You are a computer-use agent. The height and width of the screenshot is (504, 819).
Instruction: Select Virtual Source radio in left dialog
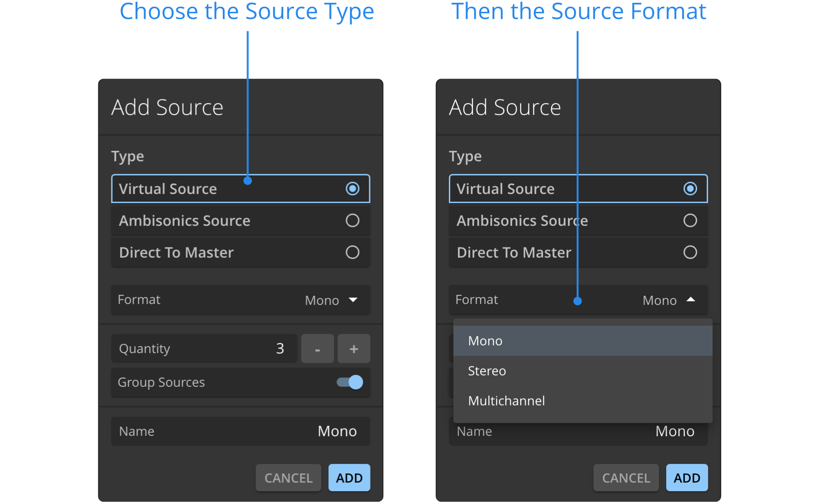point(352,189)
